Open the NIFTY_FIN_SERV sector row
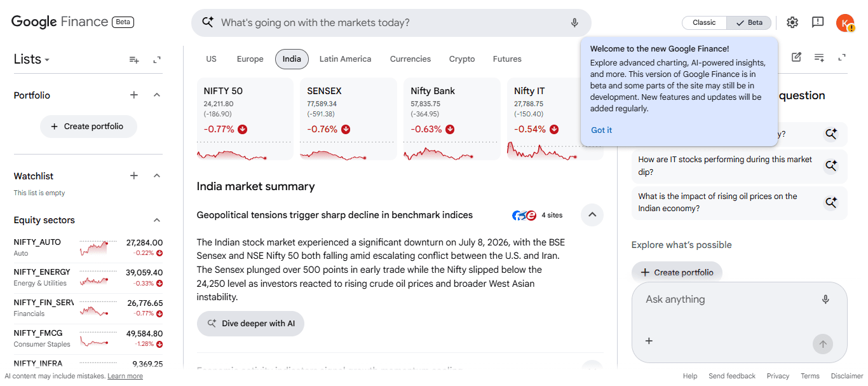Viewport: 868px width, 386px height. (88, 308)
